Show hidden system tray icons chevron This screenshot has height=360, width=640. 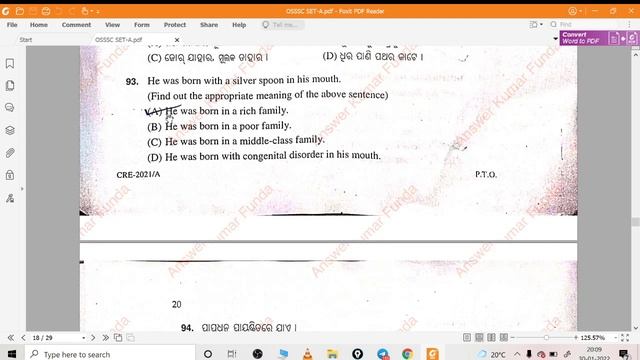click(517, 354)
